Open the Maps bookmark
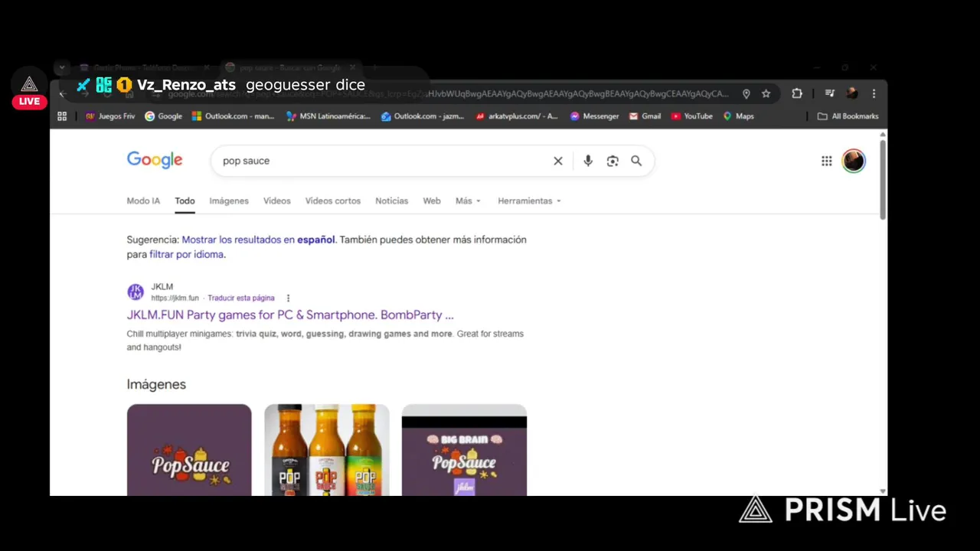This screenshot has height=551, width=980. click(738, 116)
